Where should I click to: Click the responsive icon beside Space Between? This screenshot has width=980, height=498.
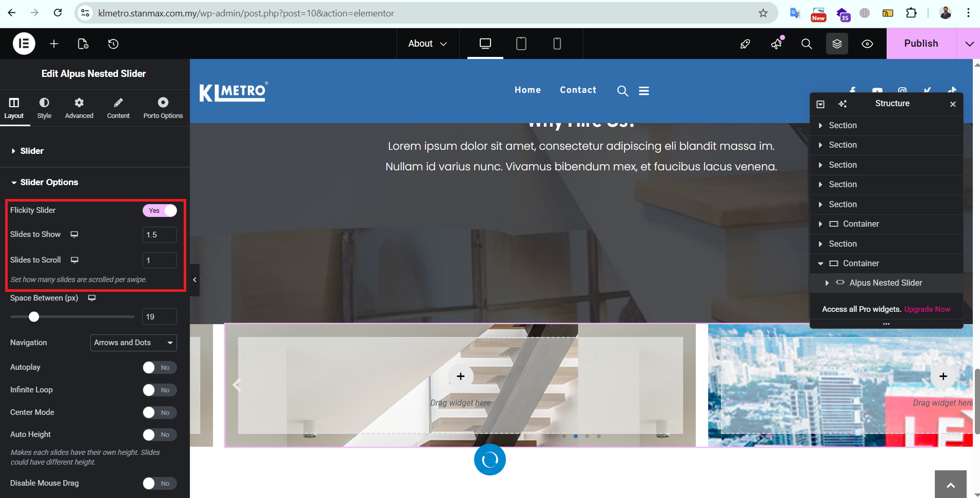(92, 298)
